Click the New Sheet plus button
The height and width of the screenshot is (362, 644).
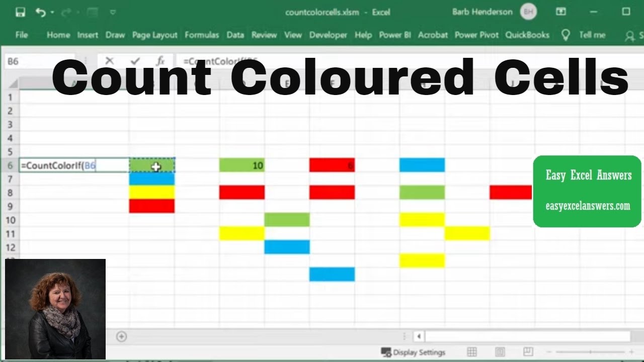coord(121,336)
